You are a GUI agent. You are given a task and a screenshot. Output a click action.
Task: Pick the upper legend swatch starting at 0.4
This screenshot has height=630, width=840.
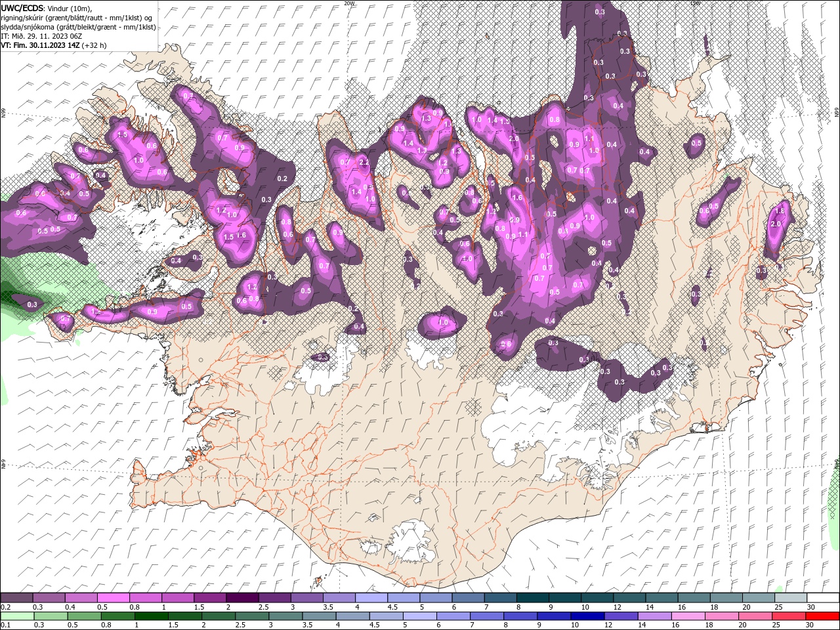[x=81, y=598]
